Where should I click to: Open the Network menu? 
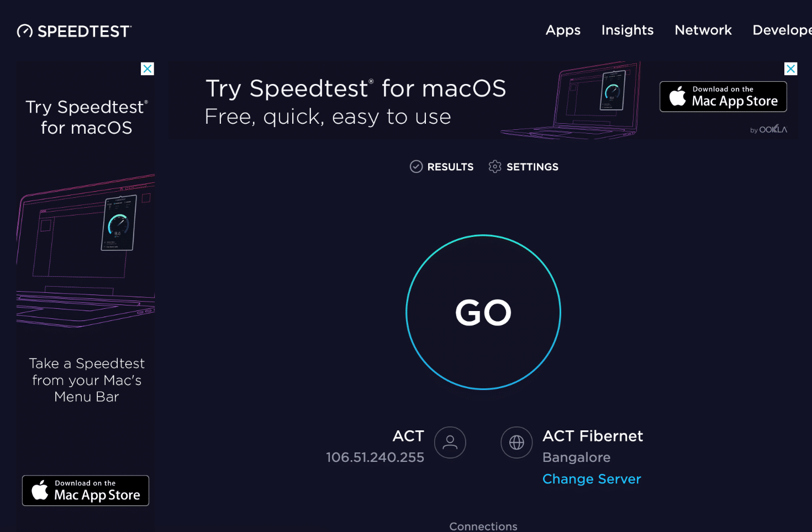703,30
